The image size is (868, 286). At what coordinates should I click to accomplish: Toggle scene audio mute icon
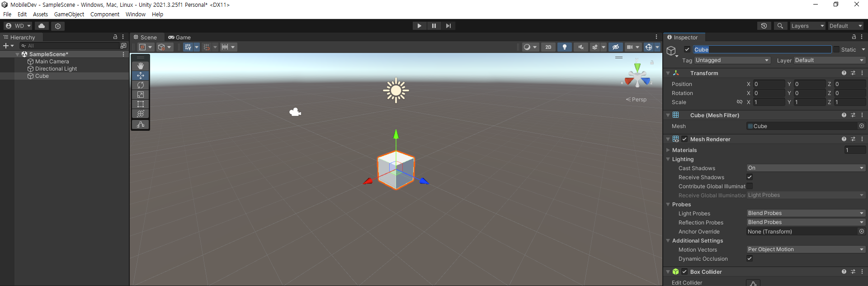pos(581,47)
